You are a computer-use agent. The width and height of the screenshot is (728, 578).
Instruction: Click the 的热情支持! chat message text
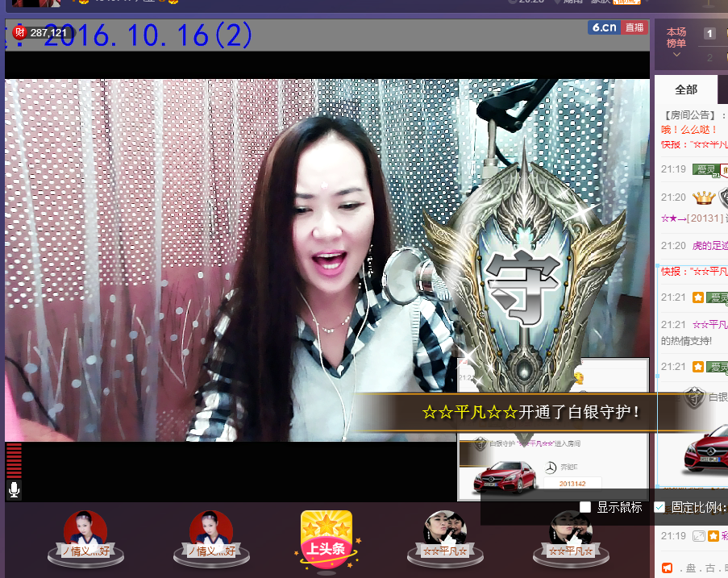point(686,341)
